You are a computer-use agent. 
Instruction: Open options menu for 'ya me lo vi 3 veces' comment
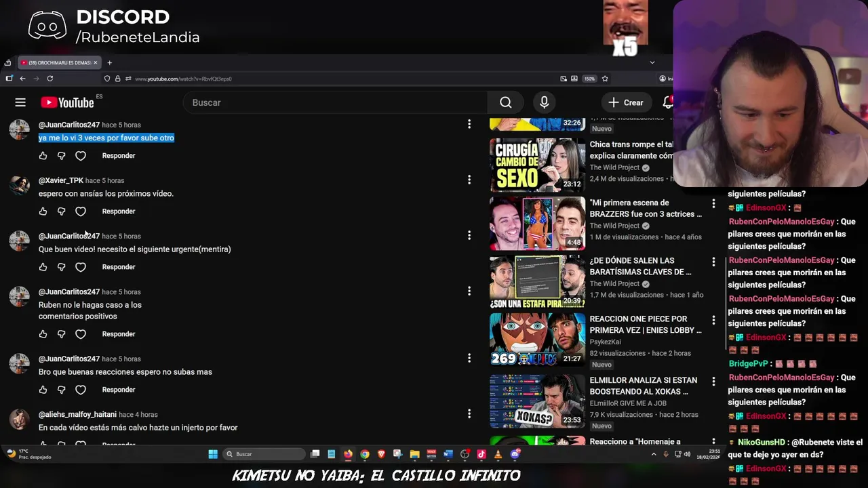[x=469, y=124]
